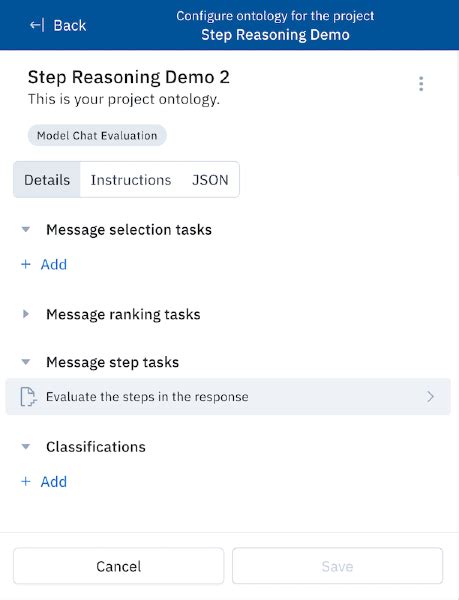Screen dimensions: 459x600
Task: Switch to the JSON tab
Action: pyautogui.click(x=210, y=180)
